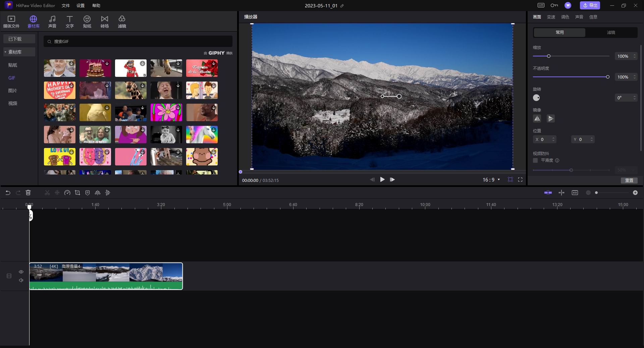
Task: Open the 滤镜 filters panel in top toolbar
Action: click(122, 22)
